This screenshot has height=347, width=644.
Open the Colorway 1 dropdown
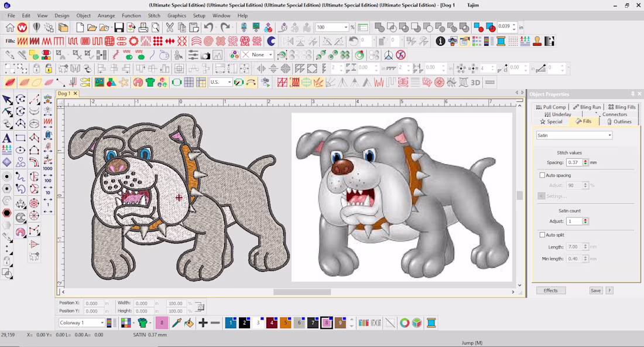pos(81,323)
